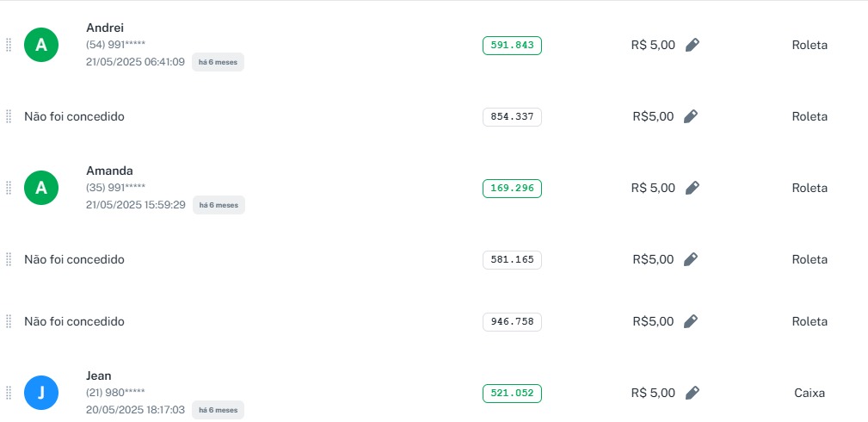The image size is (868, 422).
Task: Click the 'há 6 meses' tag for Andrei
Action: coord(218,62)
